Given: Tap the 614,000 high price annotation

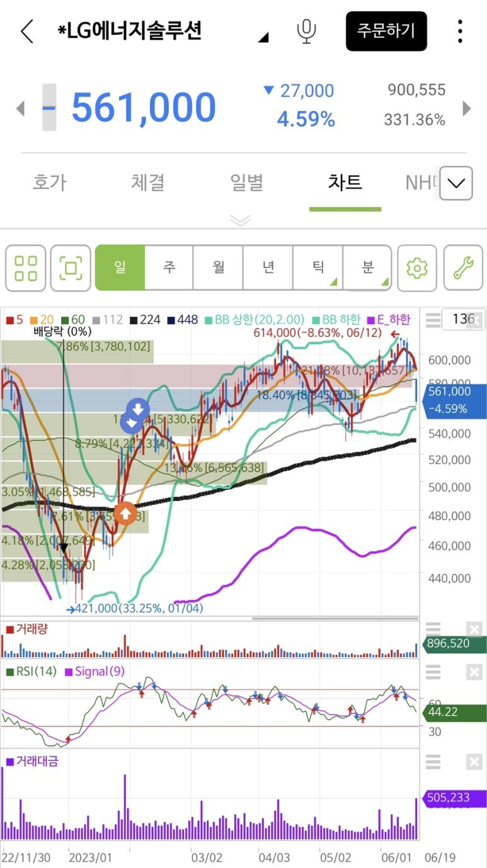Looking at the screenshot, I should 317,333.
